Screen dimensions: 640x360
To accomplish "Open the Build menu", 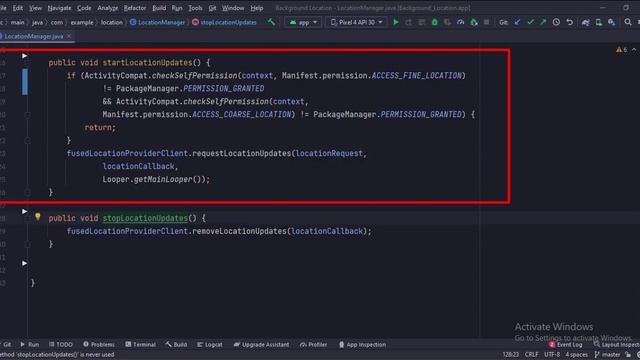I will click(159, 8).
